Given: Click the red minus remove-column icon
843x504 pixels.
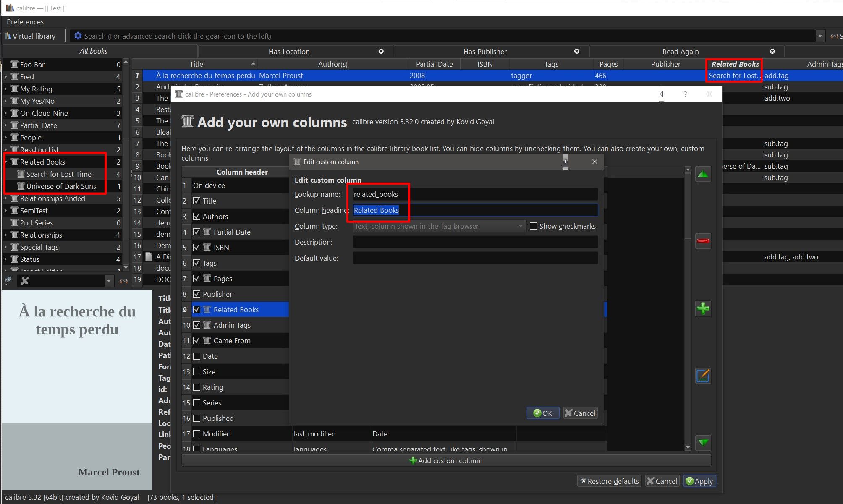Looking at the screenshot, I should click(703, 241).
